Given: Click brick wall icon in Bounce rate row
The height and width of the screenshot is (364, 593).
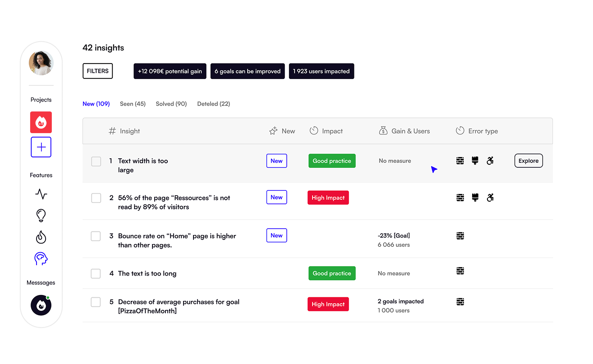Looking at the screenshot, I should [460, 236].
